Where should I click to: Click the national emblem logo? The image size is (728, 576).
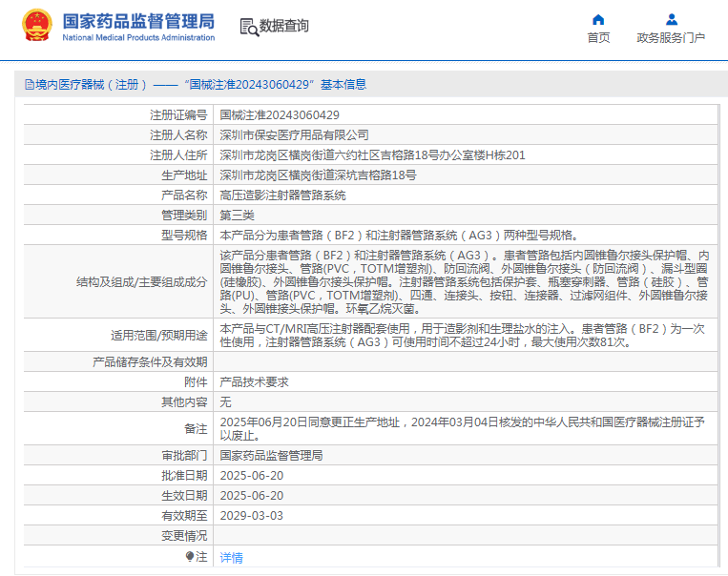36,25
